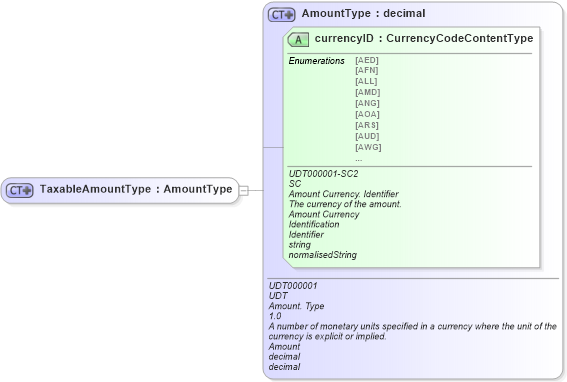Click the ellipsis below the enumeration list

pyautogui.click(x=358, y=159)
